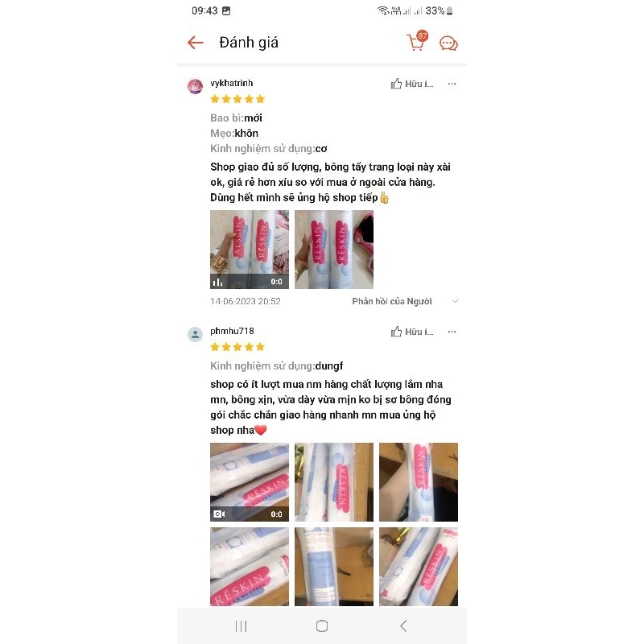Open vykhatrinh's second review photo
The image size is (644, 644).
(334, 250)
